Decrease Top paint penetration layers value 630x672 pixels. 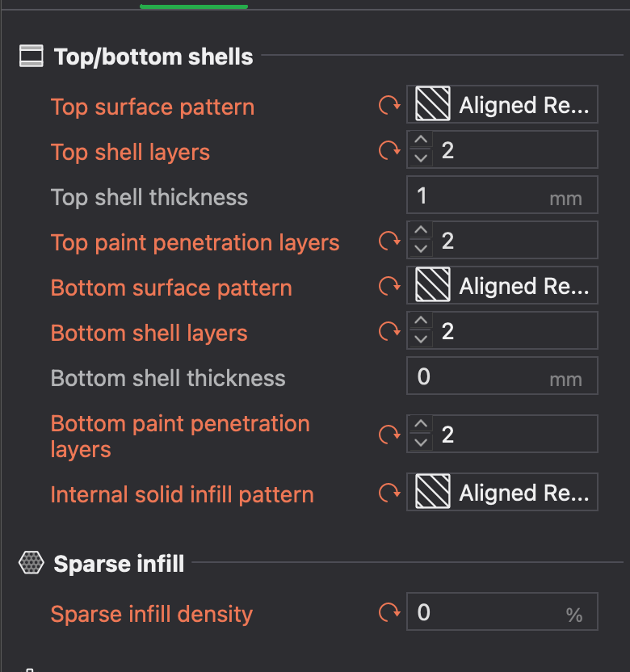[421, 249]
